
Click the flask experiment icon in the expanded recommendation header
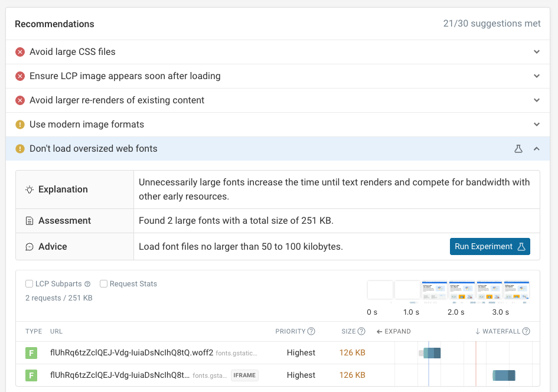click(x=518, y=149)
